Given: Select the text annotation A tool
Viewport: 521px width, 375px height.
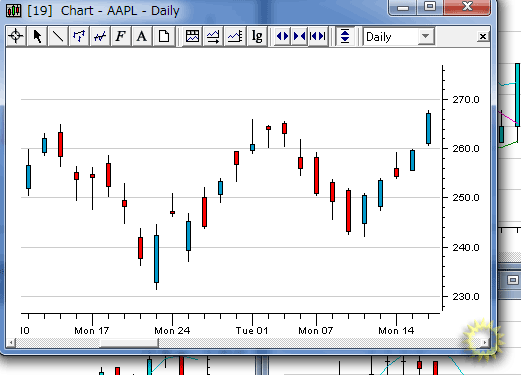Looking at the screenshot, I should [142, 36].
